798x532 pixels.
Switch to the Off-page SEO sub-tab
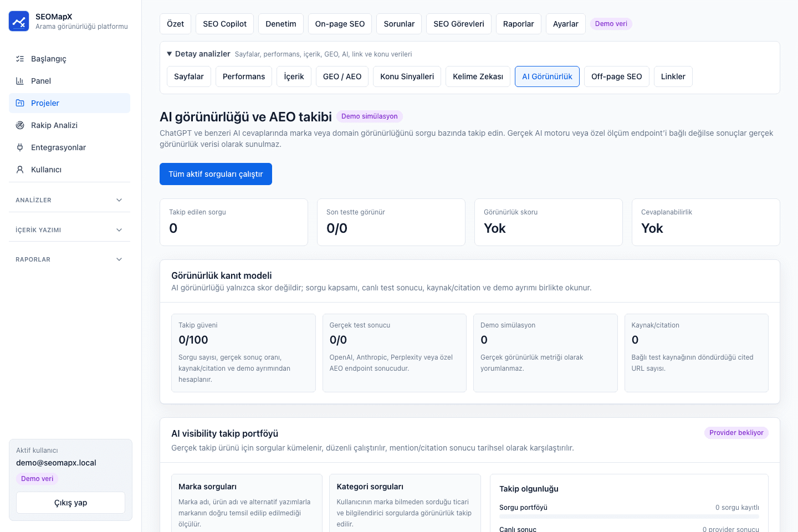(x=617, y=76)
